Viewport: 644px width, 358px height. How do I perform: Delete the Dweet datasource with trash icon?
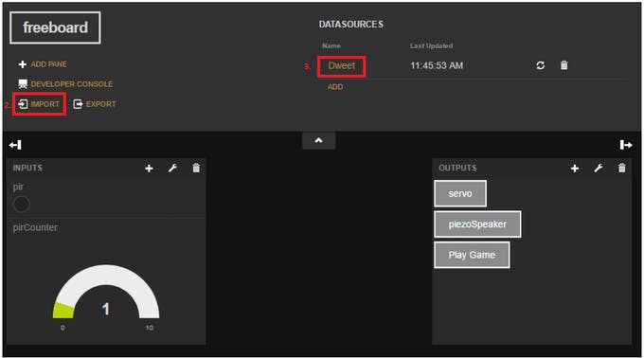point(563,65)
